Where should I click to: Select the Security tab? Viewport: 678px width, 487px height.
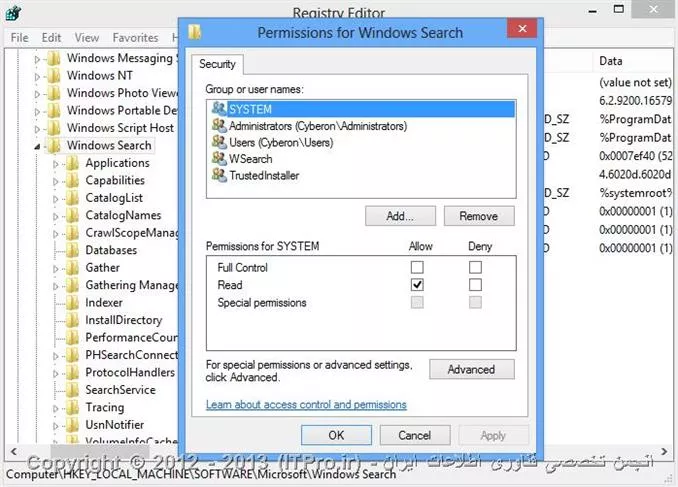tap(217, 64)
